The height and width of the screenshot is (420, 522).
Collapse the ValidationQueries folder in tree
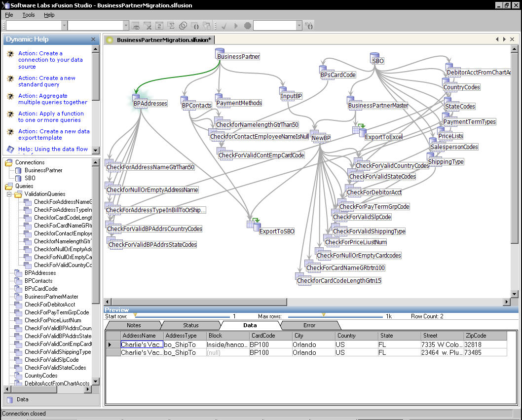(x=9, y=194)
